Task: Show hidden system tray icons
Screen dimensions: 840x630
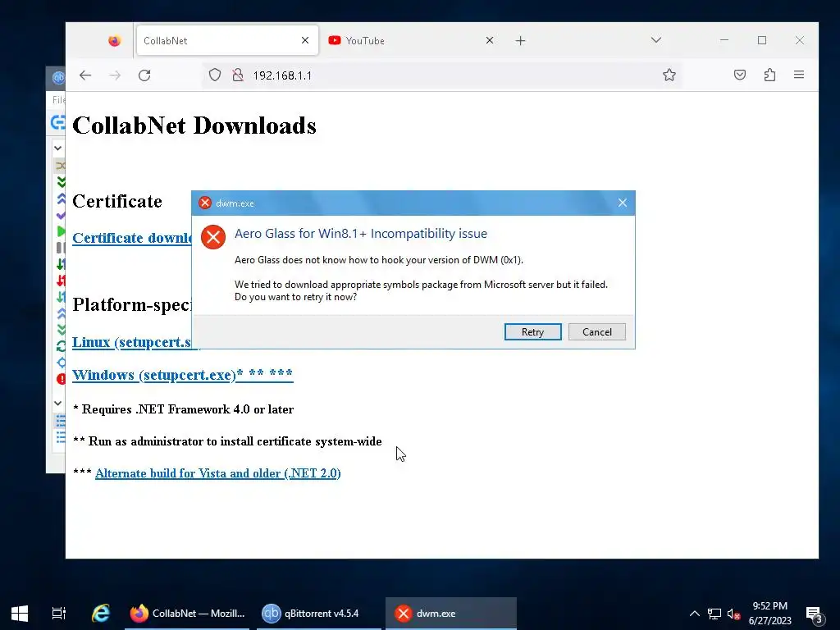Action: [x=694, y=614]
